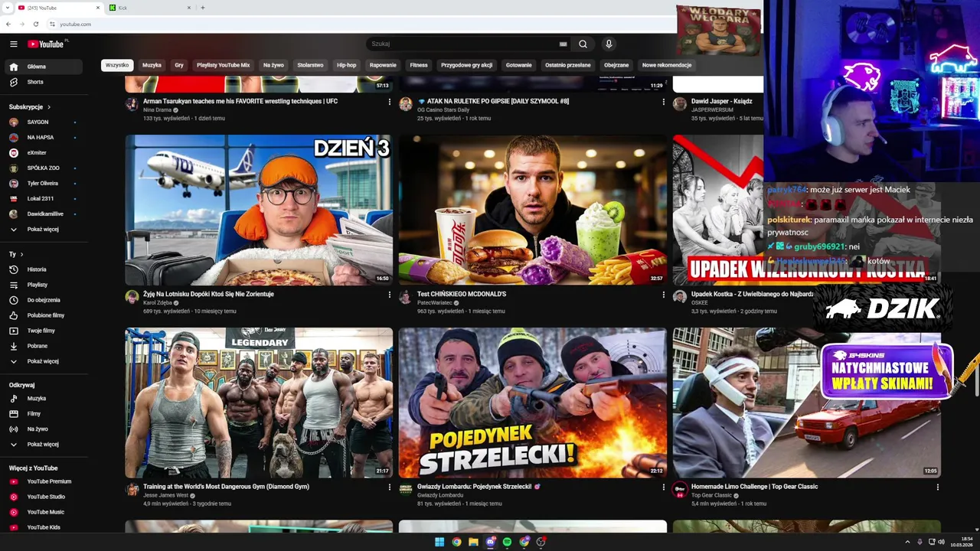Open File Explorer from the taskbar
The height and width of the screenshot is (551, 980).
(x=473, y=542)
